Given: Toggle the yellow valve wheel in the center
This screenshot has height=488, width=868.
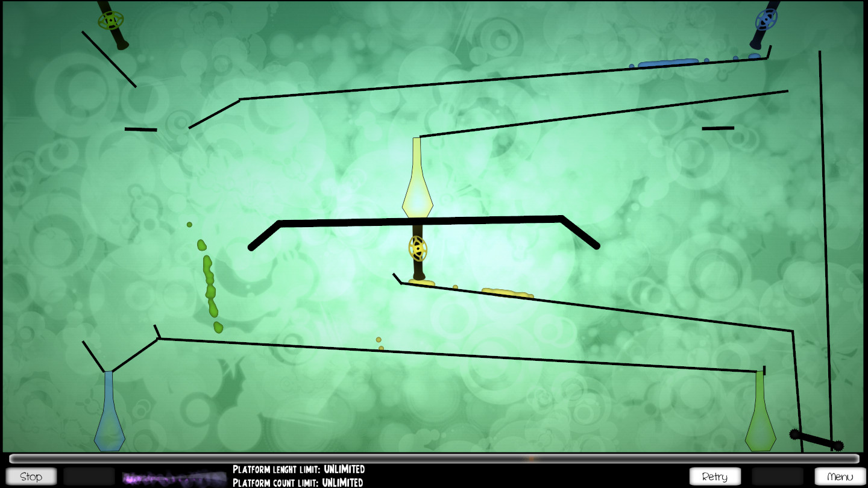Looking at the screenshot, I should point(418,249).
